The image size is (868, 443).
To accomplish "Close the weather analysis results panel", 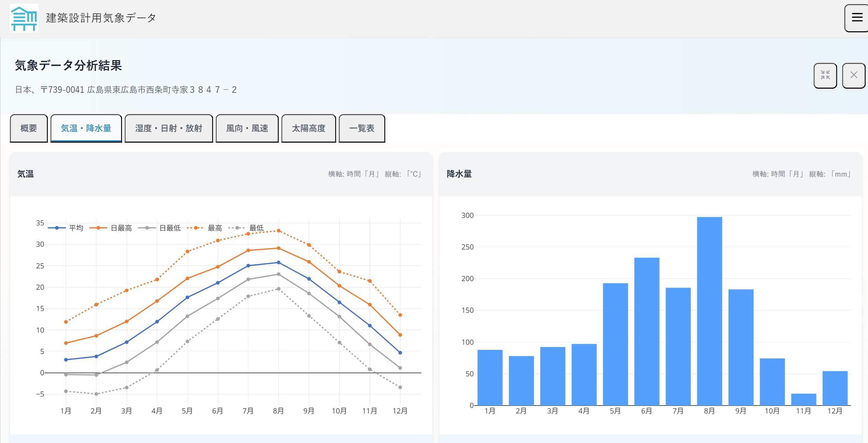I will (854, 75).
